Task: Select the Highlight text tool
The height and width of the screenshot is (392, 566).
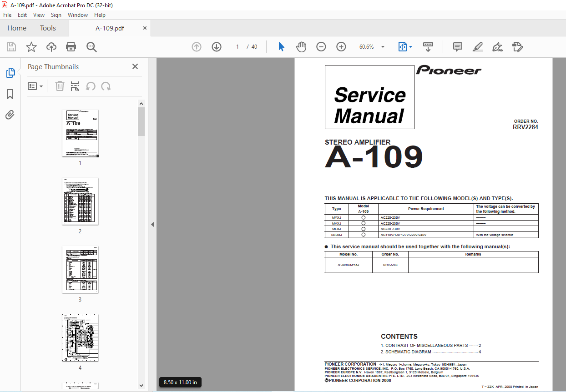Action: (x=477, y=47)
